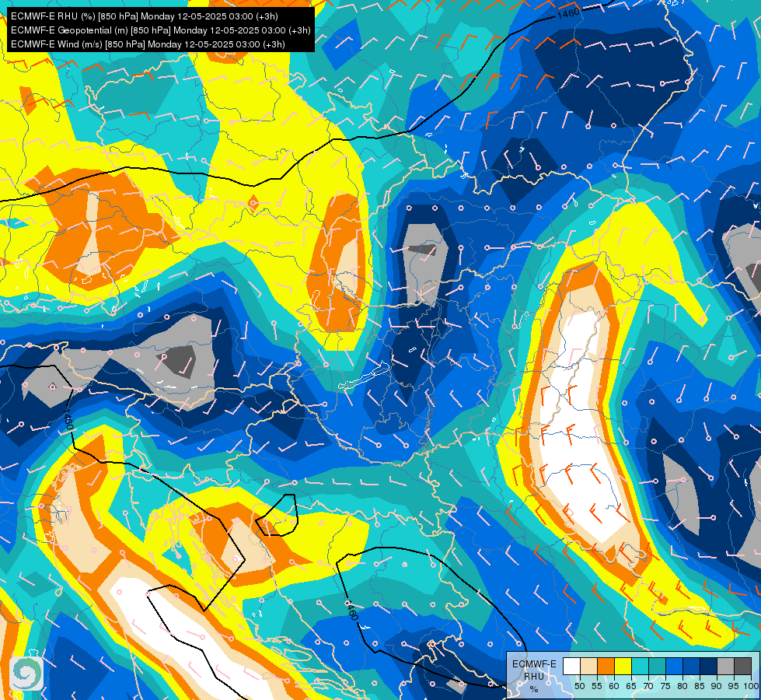Click the legend value label 50
This screenshot has height=700, width=761.
tap(580, 686)
